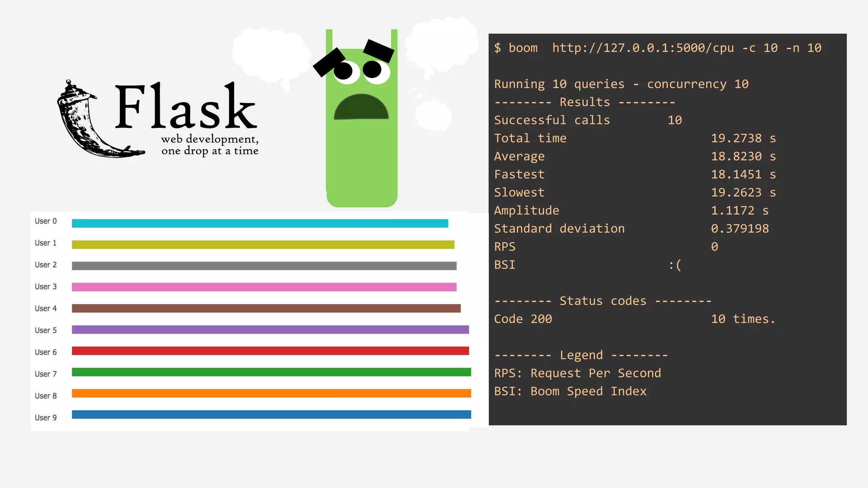Click the red User 6 bar
Image resolution: width=868 pixels, height=488 pixels.
[x=270, y=351]
